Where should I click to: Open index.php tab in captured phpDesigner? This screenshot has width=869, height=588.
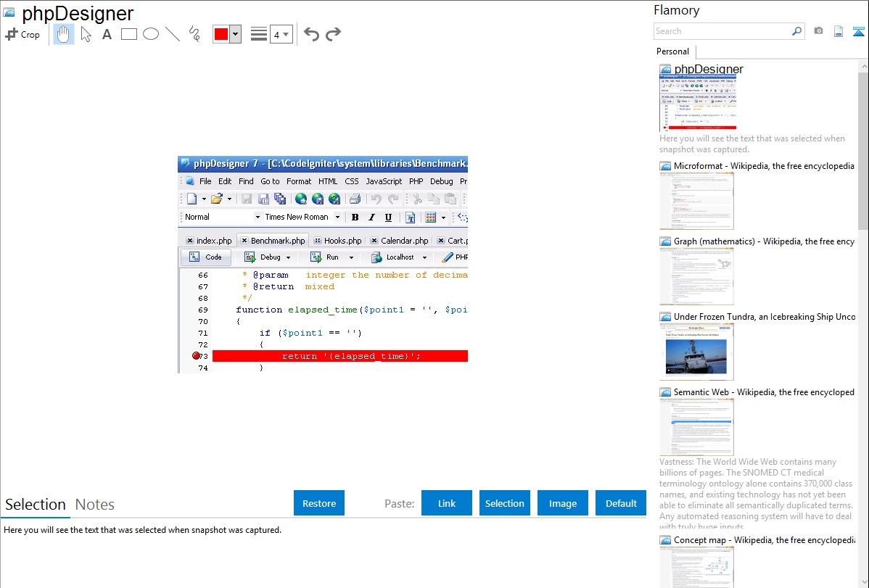pos(210,241)
